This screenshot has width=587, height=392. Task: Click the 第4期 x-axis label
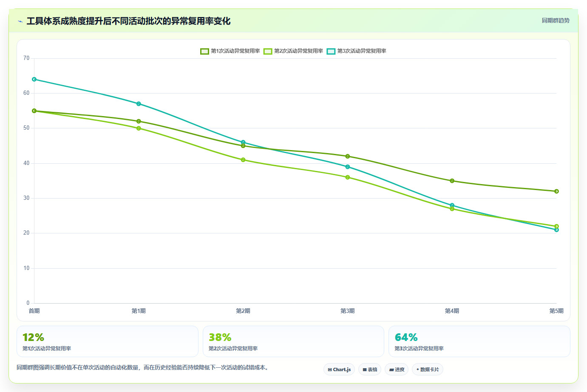pyautogui.click(x=452, y=311)
